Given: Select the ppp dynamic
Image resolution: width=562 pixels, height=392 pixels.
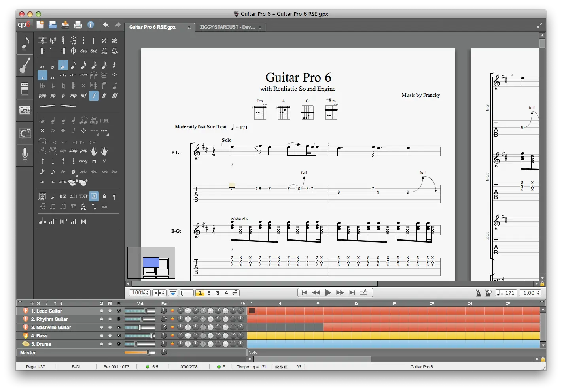Looking at the screenshot, I should tap(42, 96).
